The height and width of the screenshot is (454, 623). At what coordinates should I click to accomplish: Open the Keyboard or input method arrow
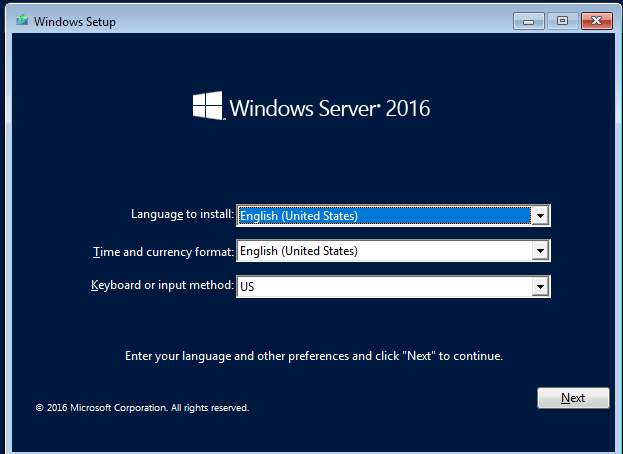coord(540,286)
